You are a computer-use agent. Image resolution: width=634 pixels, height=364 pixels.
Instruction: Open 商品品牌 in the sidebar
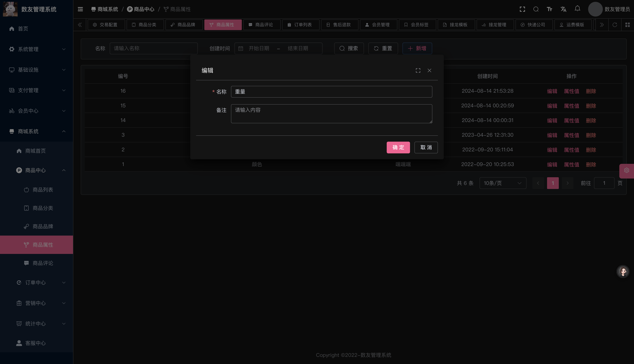pos(37,227)
